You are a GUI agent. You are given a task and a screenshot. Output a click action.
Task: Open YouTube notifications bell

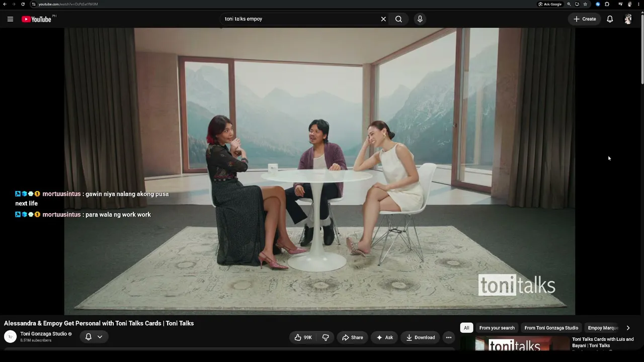610,19
